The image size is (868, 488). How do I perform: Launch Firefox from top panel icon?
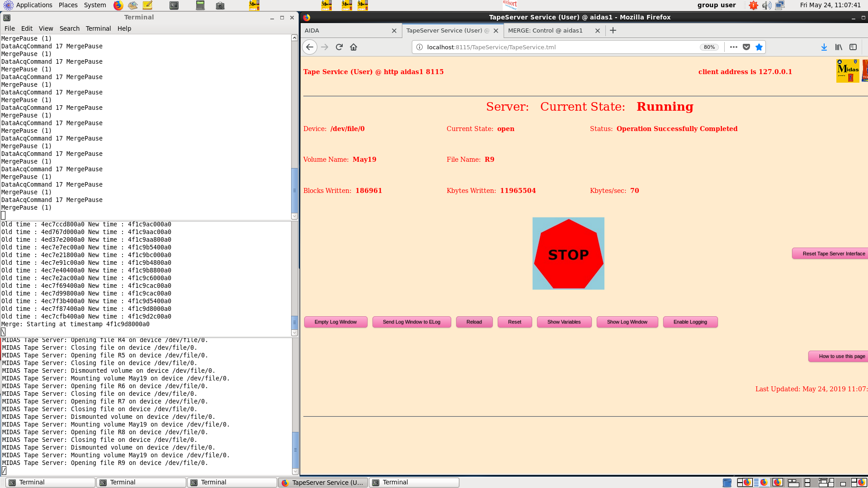118,5
